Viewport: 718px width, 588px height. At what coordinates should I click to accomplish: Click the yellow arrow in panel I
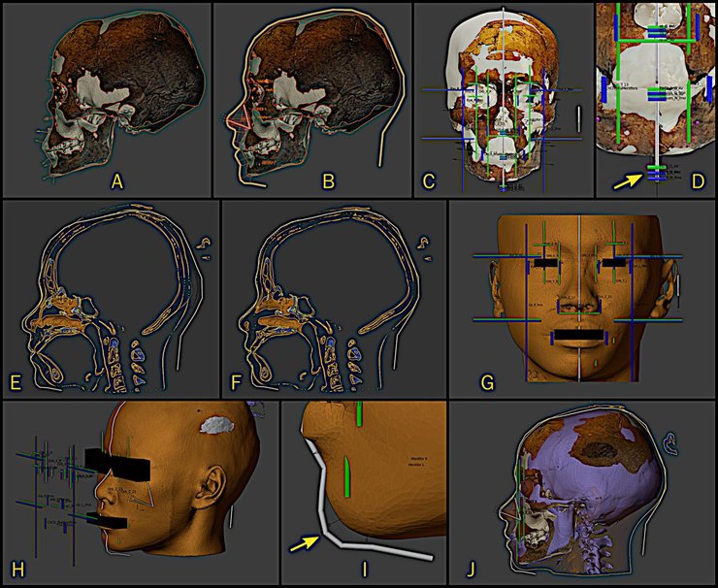pos(308,547)
